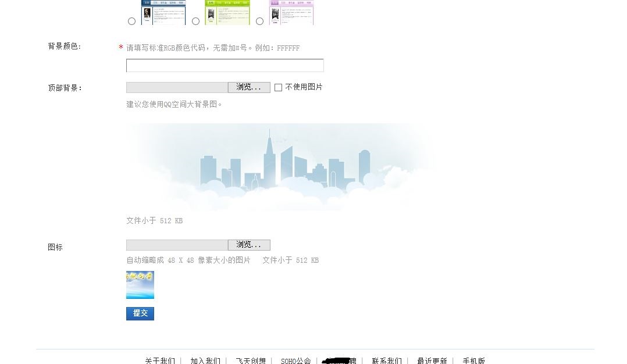Open the SOHO公会 footer link
The width and height of the screenshot is (627, 364).
(x=296, y=361)
